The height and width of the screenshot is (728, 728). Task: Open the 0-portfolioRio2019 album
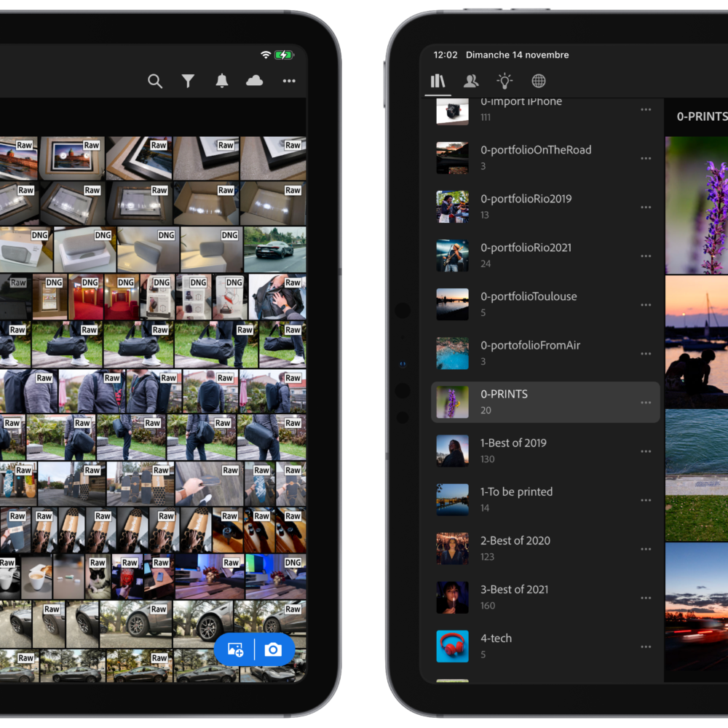click(x=545, y=207)
